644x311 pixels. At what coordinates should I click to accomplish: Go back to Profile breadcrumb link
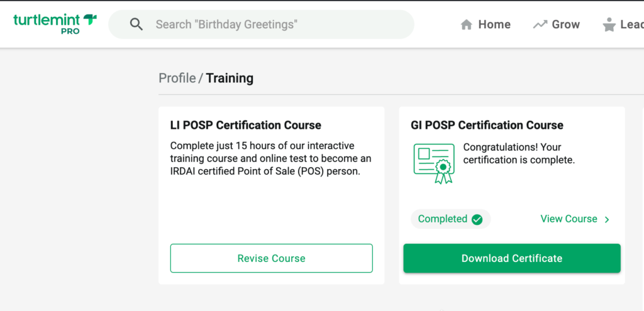[177, 78]
